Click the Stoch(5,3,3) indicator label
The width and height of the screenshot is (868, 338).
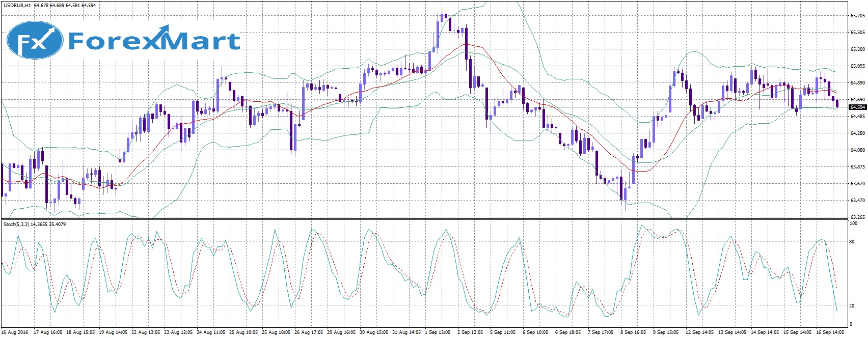coord(18,224)
